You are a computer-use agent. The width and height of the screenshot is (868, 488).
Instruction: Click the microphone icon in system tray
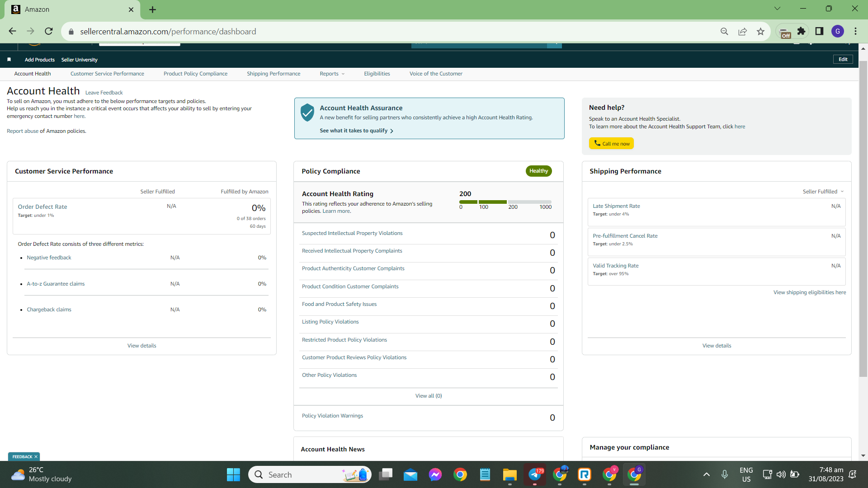point(725,474)
